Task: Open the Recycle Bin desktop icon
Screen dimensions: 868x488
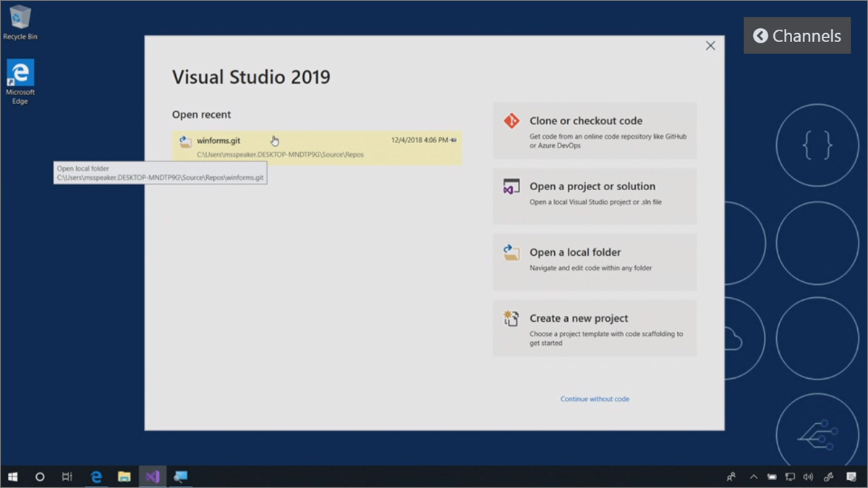Action: [x=20, y=22]
